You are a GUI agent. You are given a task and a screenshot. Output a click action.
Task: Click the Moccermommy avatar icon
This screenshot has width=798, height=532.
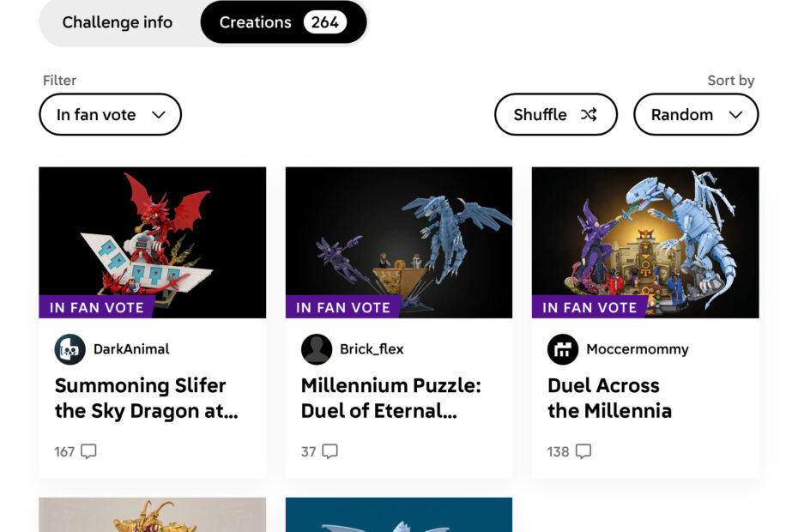[563, 349]
